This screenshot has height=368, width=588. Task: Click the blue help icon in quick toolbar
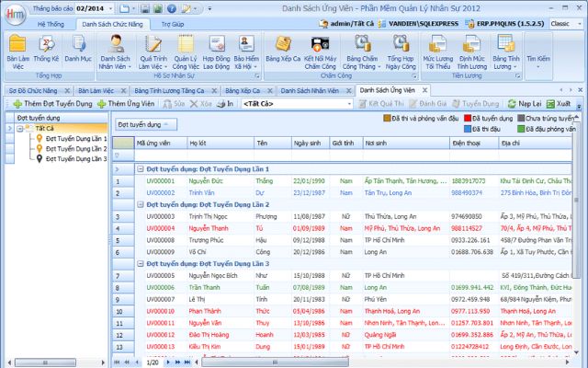click(172, 8)
